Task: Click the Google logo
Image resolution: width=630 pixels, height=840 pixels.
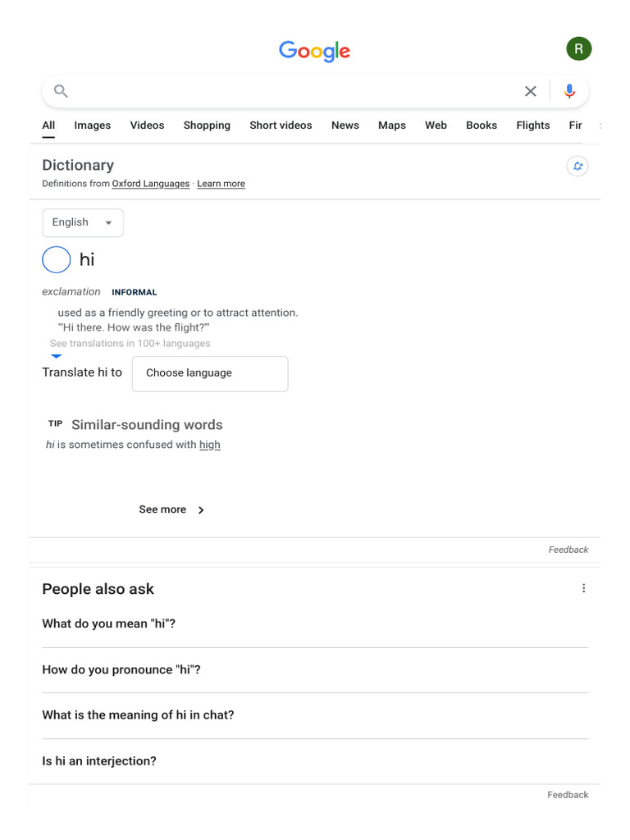Action: pyautogui.click(x=314, y=51)
